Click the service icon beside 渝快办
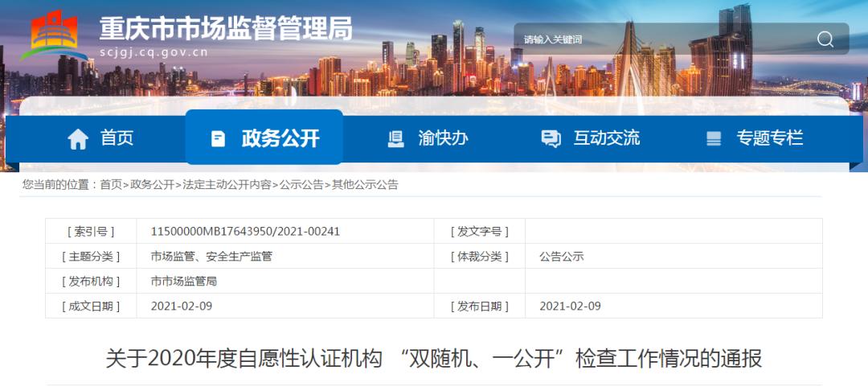 (395, 138)
